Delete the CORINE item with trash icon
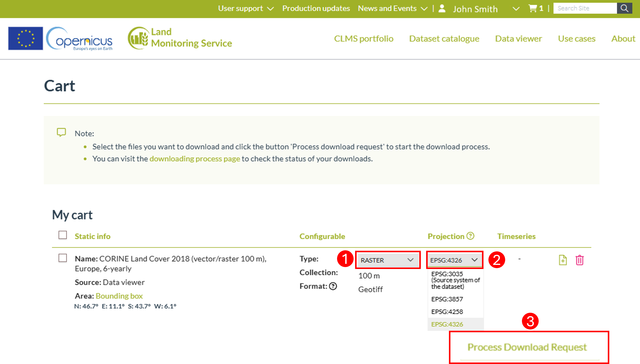This screenshot has height=364, width=640. tap(579, 260)
